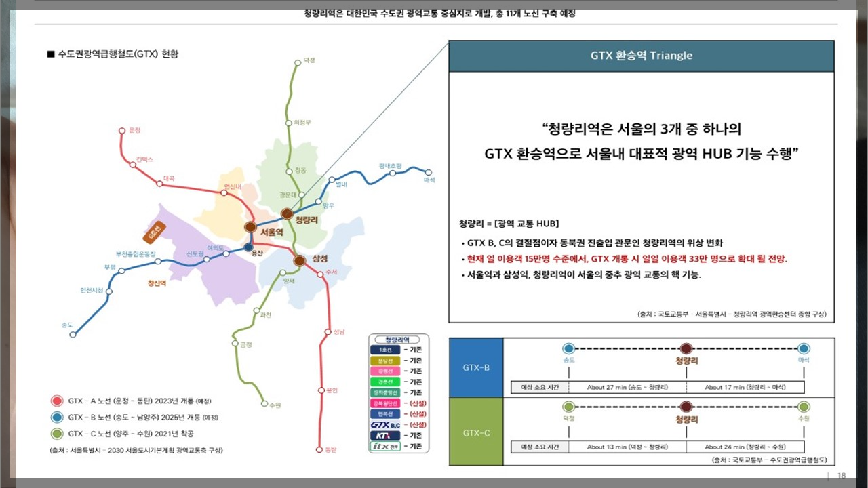Select the 수원 station marker on the map
The height and width of the screenshot is (488, 868).
click(x=264, y=404)
